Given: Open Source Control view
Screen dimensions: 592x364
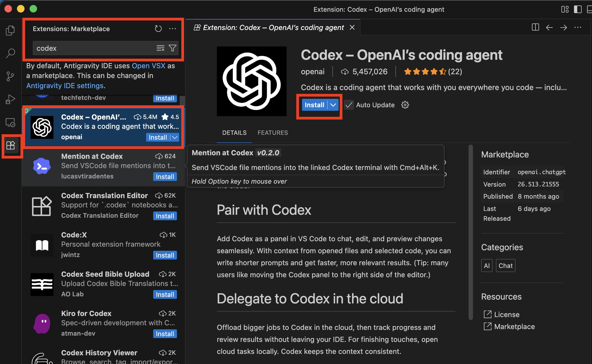Looking at the screenshot, I should pyautogui.click(x=10, y=76).
